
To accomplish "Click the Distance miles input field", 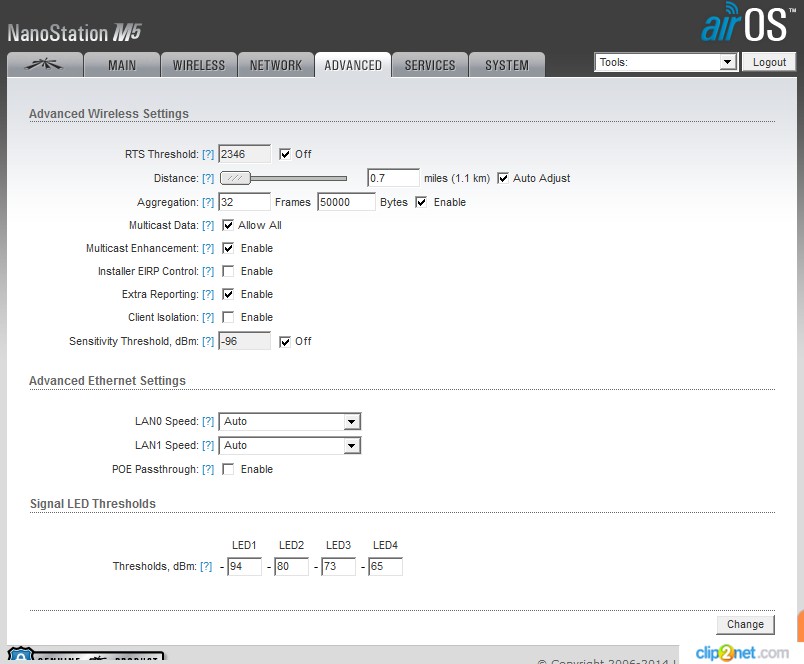I will (x=393, y=178).
